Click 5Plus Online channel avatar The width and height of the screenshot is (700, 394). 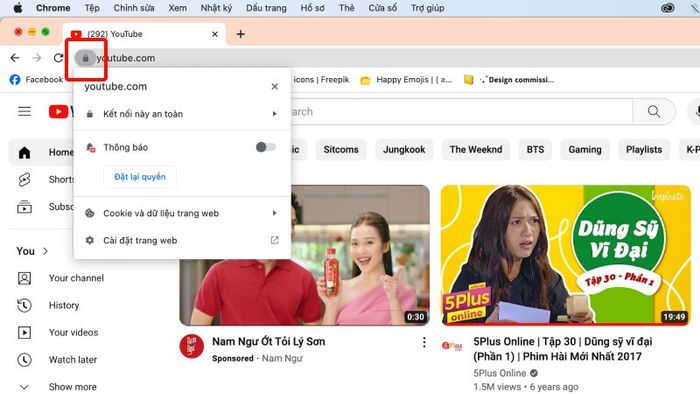(452, 346)
